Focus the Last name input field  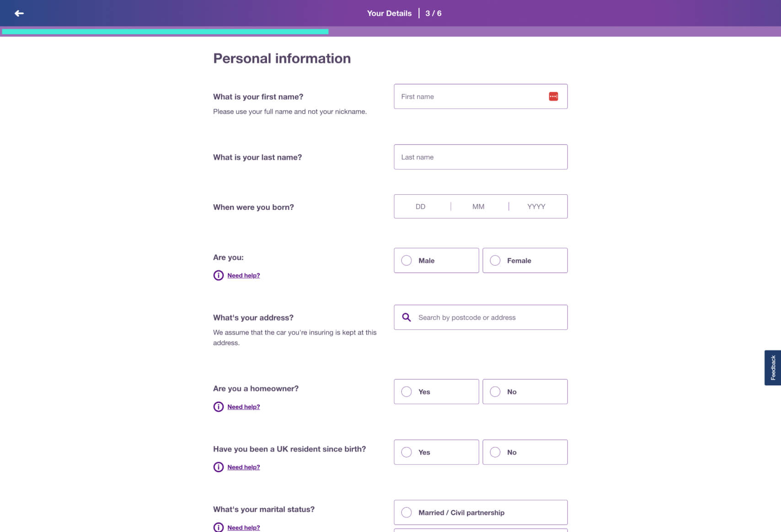[481, 157]
